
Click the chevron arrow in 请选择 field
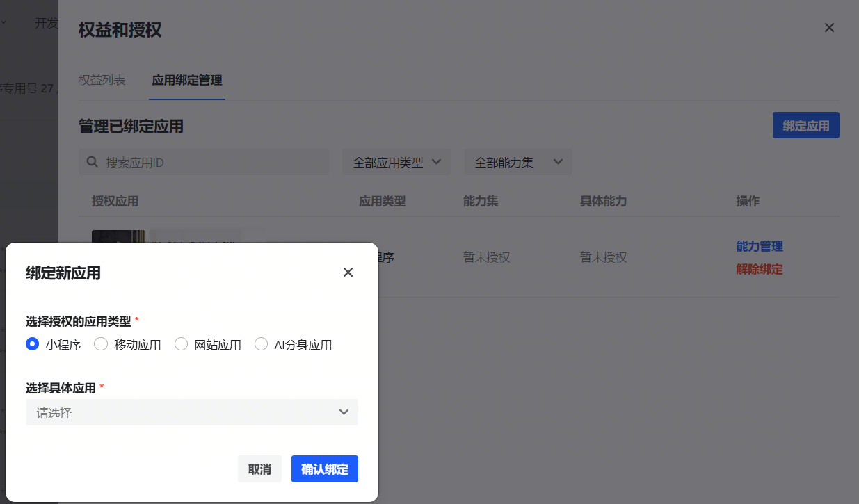[344, 412]
